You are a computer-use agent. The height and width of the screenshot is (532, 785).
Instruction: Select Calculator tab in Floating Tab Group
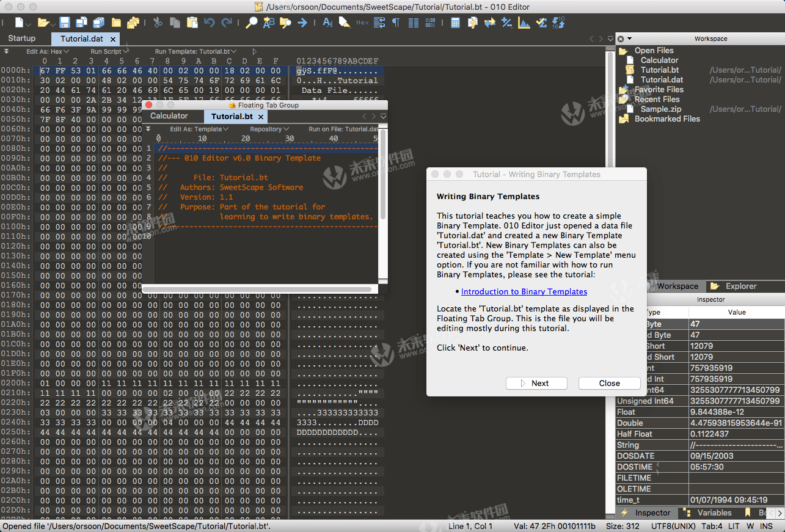tap(169, 116)
